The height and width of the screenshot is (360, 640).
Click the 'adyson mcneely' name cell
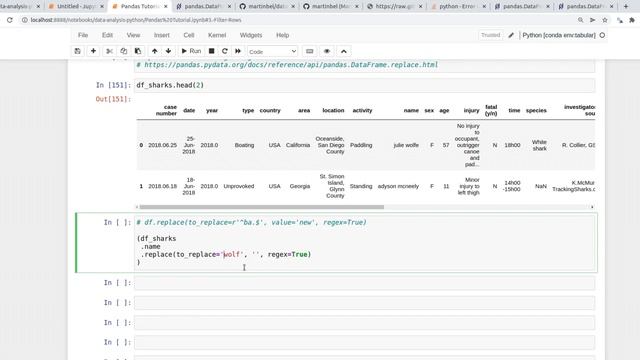[x=398, y=186]
